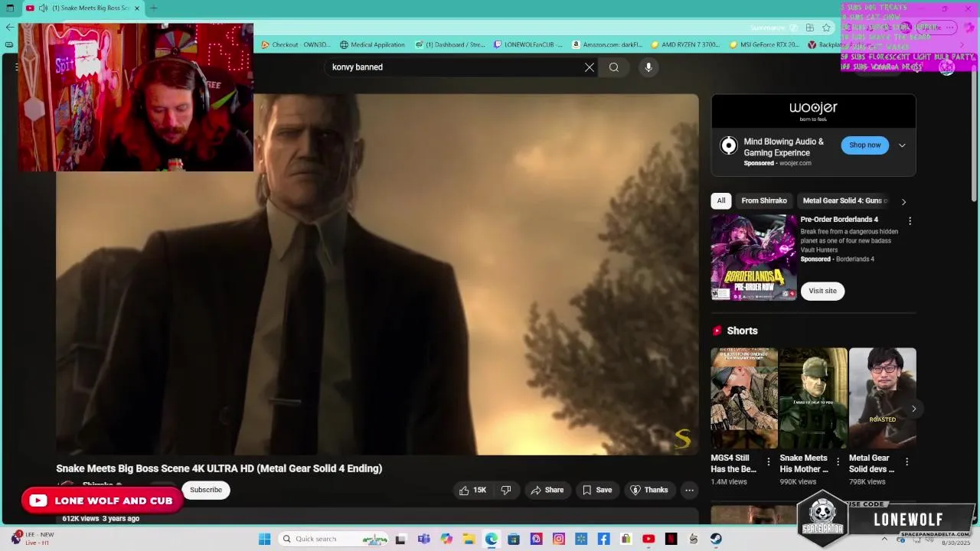Screen dimensions: 980x551
Task: Select the From Shirrako filter chip
Action: coord(764,201)
